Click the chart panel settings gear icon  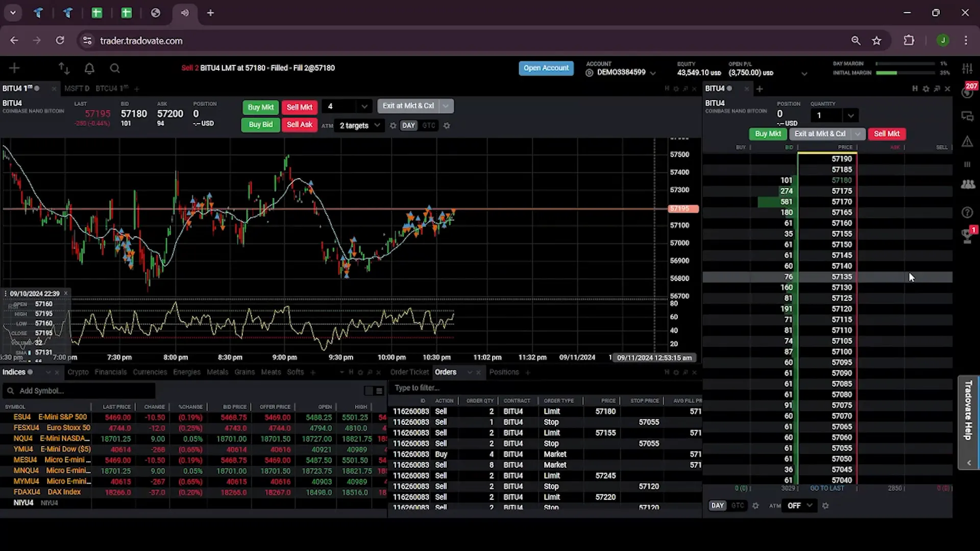[676, 89]
